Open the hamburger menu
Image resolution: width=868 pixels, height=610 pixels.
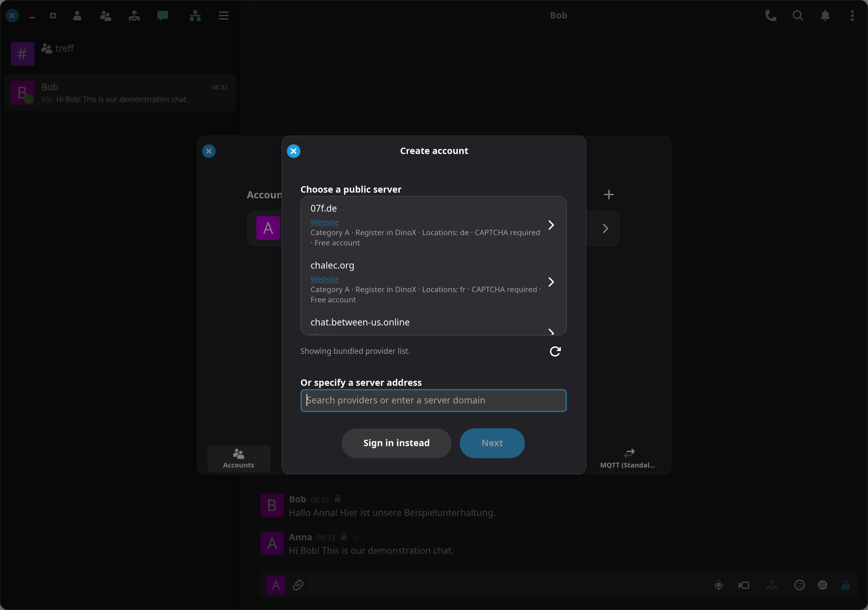pos(224,16)
